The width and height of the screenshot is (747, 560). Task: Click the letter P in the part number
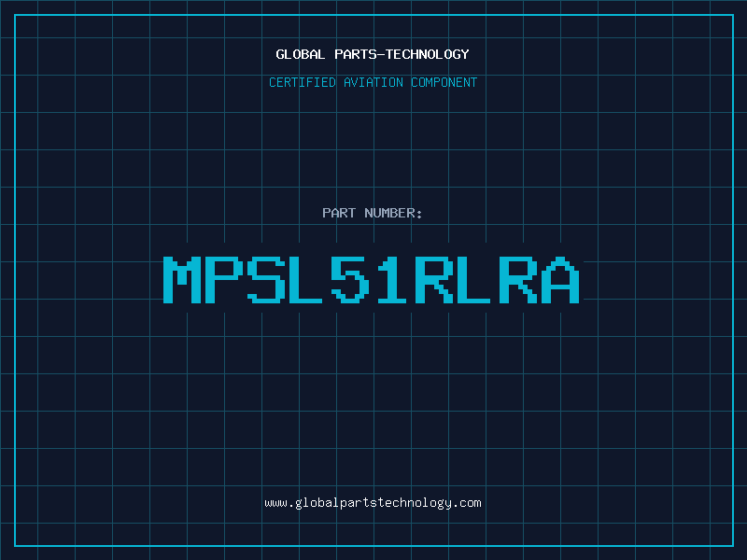coord(224,279)
